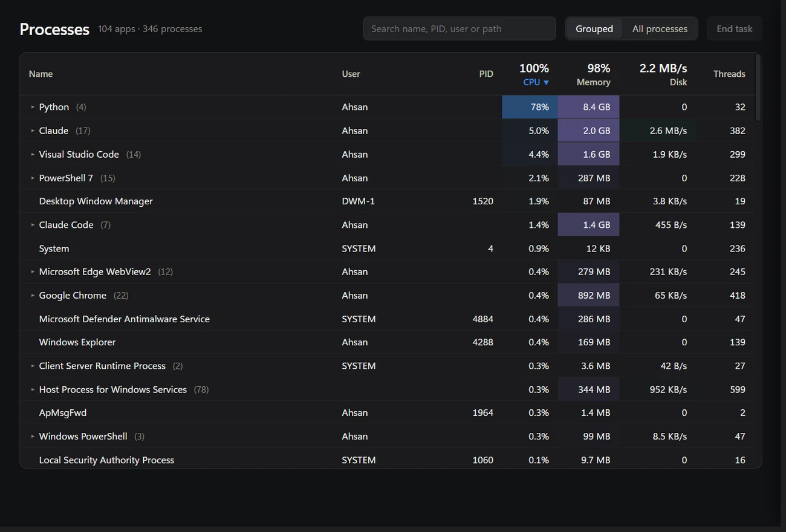Image resolution: width=786 pixels, height=532 pixels.
Task: Sort by the User column header
Action: point(351,74)
